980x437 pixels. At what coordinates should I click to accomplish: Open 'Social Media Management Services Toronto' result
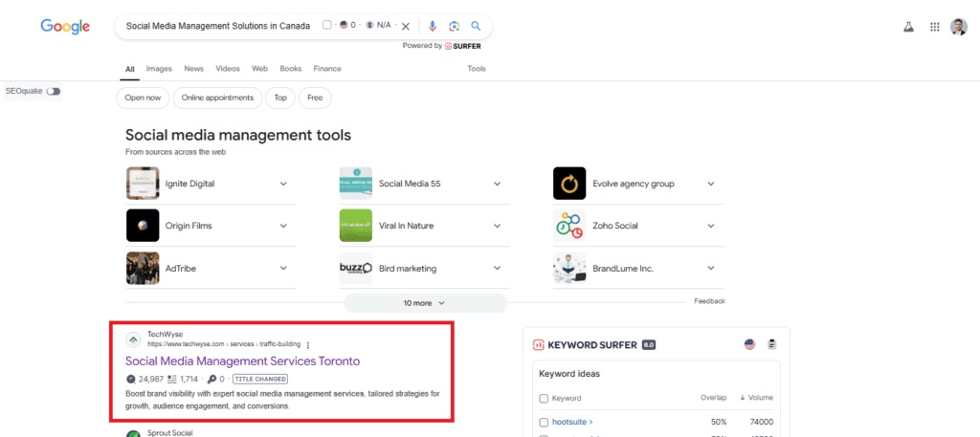tap(242, 361)
